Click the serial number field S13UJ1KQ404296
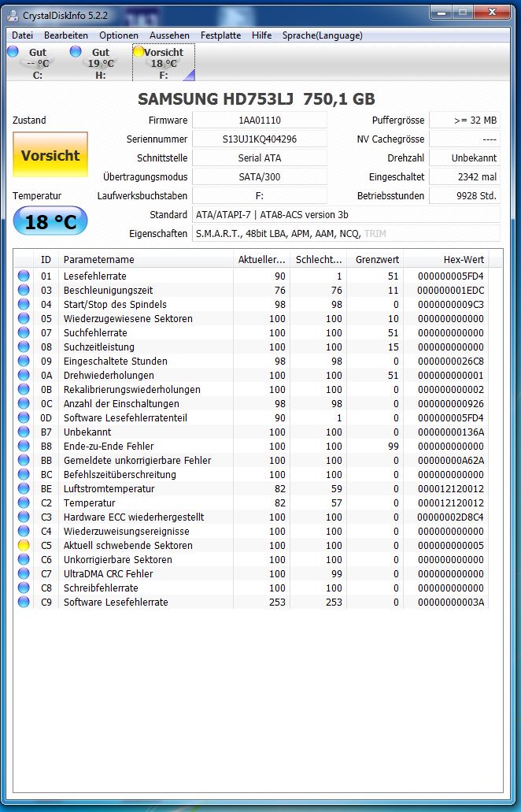This screenshot has width=521, height=812. [260, 139]
